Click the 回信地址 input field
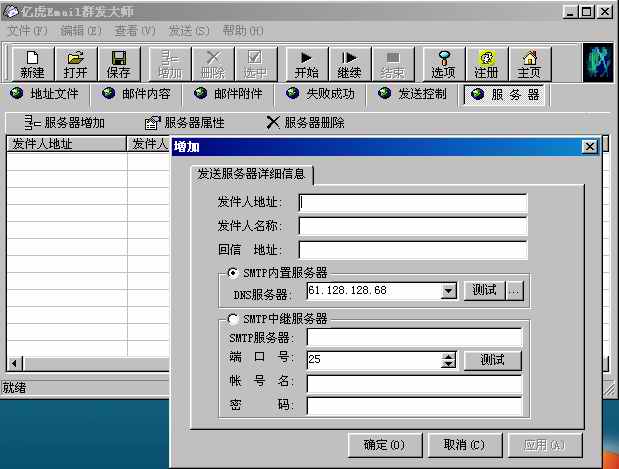Screen dimensions: 619x469 tap(413, 250)
